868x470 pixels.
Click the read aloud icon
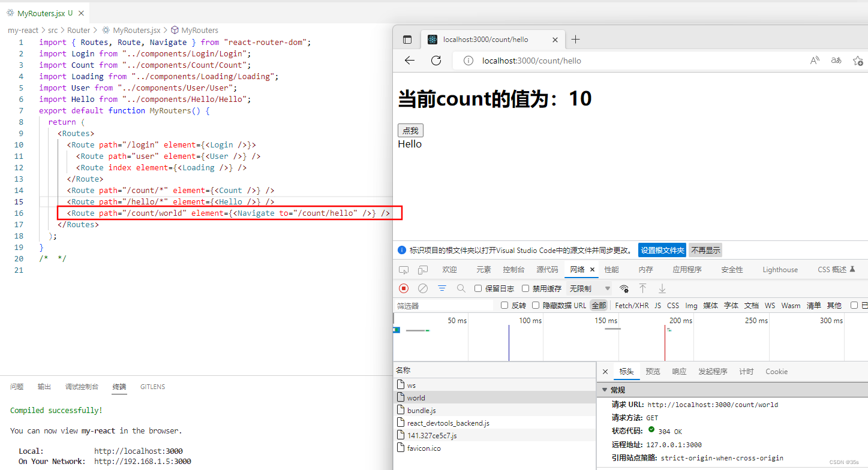click(815, 61)
